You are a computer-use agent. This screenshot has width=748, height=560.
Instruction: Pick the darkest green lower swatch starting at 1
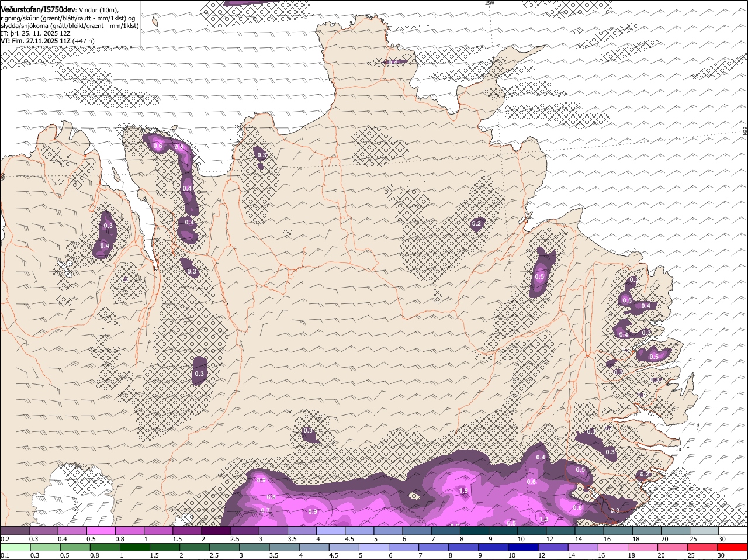[x=135, y=547]
